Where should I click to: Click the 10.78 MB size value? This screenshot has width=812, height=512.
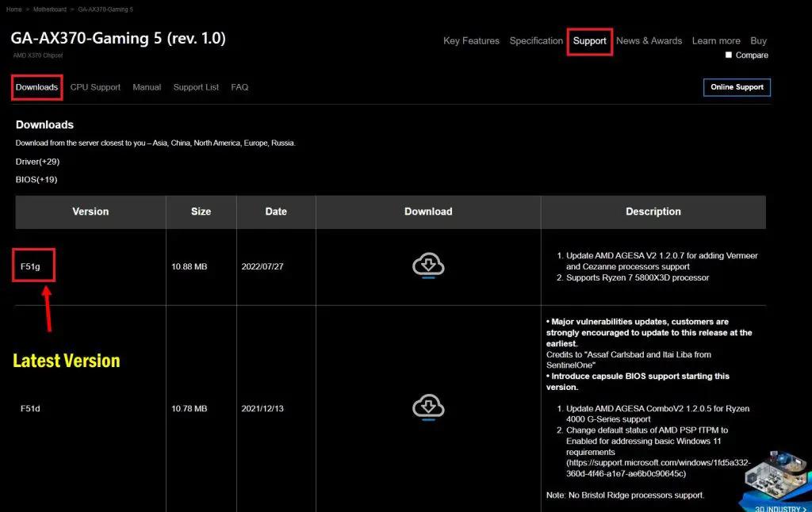[189, 408]
